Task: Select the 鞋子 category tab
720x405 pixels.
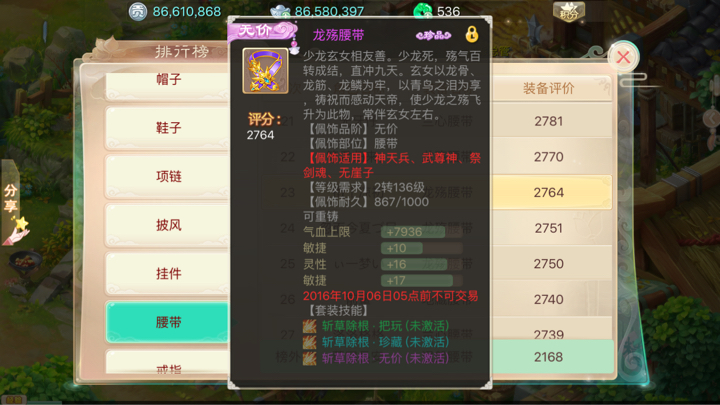Action: 168,128
